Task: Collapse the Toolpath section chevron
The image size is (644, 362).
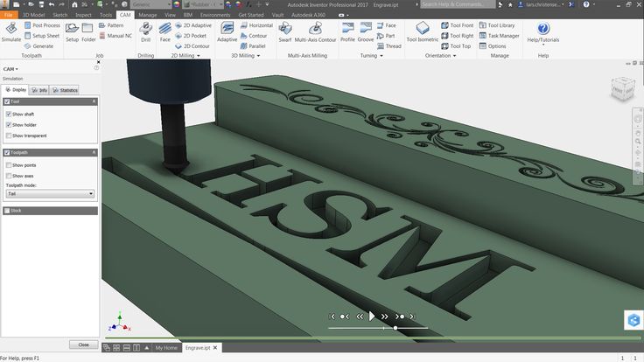Action: pyautogui.click(x=94, y=152)
